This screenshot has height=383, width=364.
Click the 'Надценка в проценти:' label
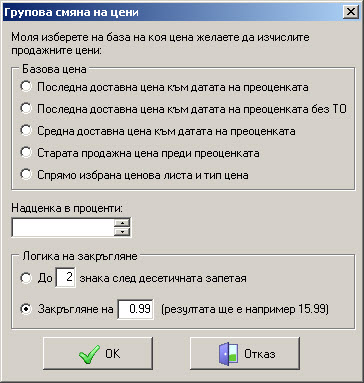pos(67,208)
